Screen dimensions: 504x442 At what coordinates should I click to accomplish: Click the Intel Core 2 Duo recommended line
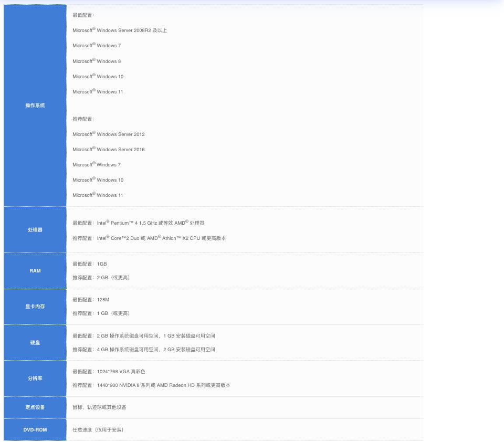tap(149, 238)
